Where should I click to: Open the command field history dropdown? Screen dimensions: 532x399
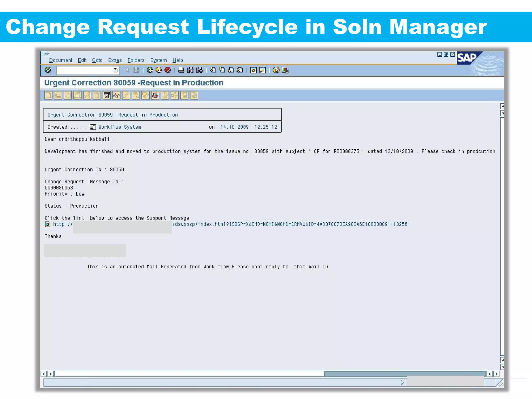coord(116,70)
